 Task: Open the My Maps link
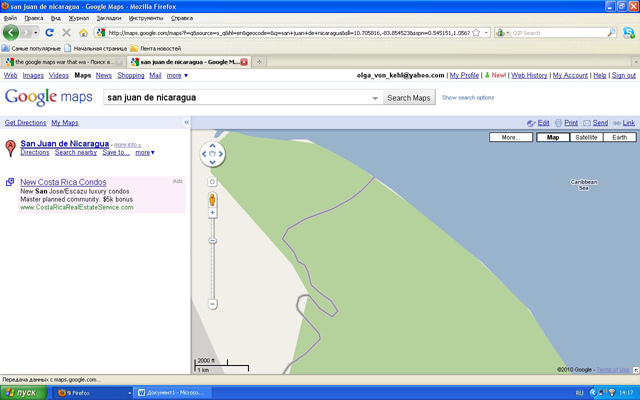click(x=64, y=122)
